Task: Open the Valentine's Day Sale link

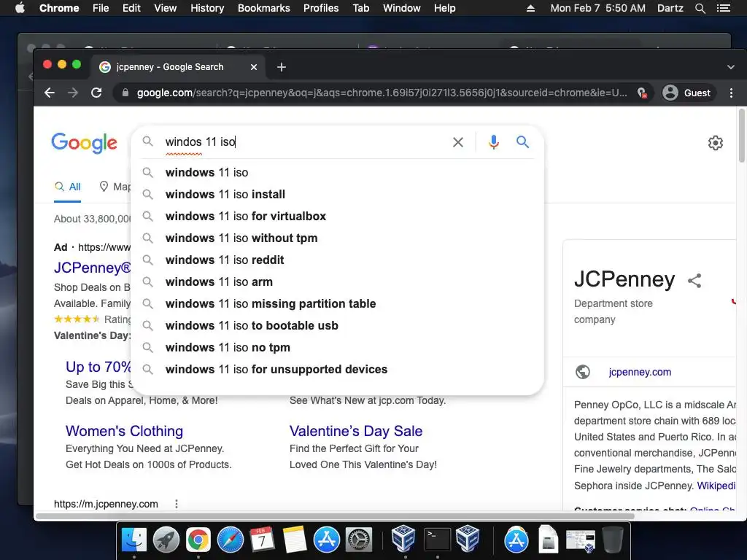Action: [356, 431]
